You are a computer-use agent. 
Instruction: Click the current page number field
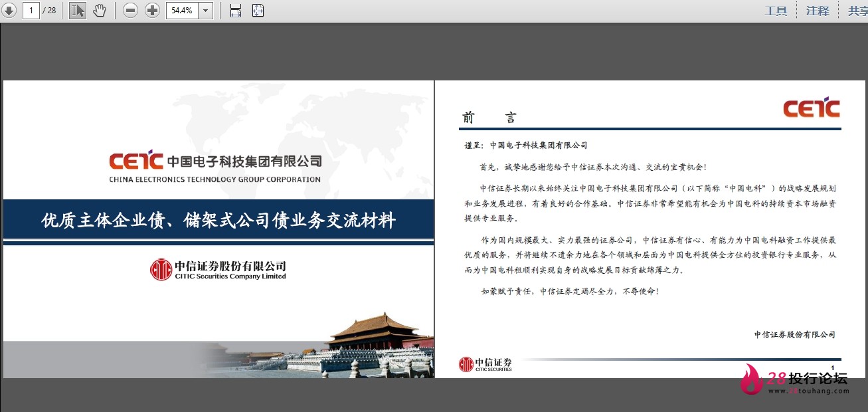pos(31,11)
